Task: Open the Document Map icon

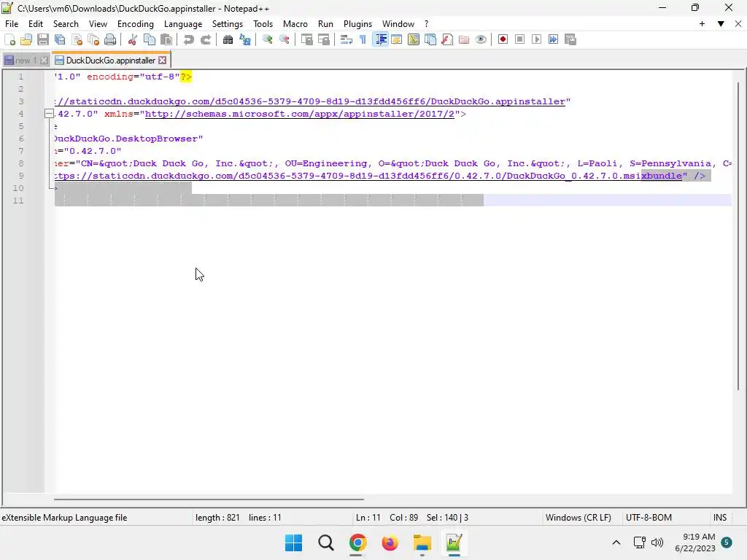Action: point(414,39)
